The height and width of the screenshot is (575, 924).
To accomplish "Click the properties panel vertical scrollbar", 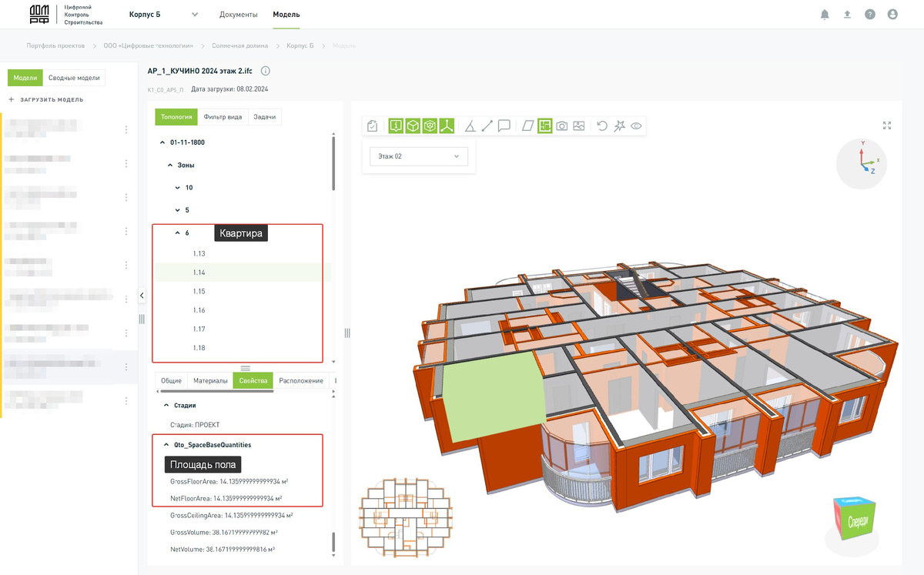I will pyautogui.click(x=333, y=542).
